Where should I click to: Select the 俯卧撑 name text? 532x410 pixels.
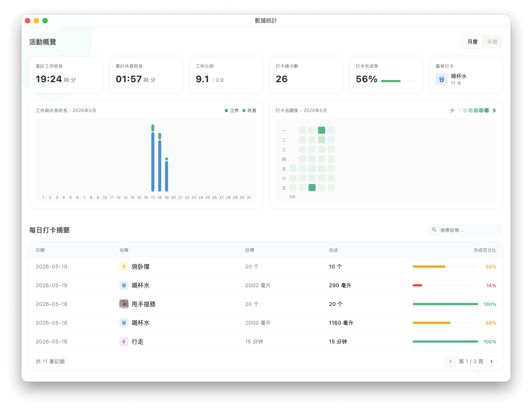pos(141,267)
